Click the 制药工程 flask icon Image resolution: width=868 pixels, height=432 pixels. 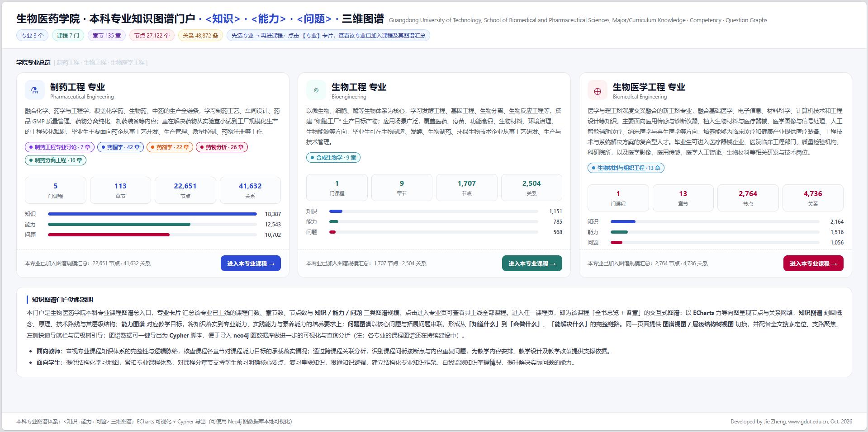coord(35,90)
